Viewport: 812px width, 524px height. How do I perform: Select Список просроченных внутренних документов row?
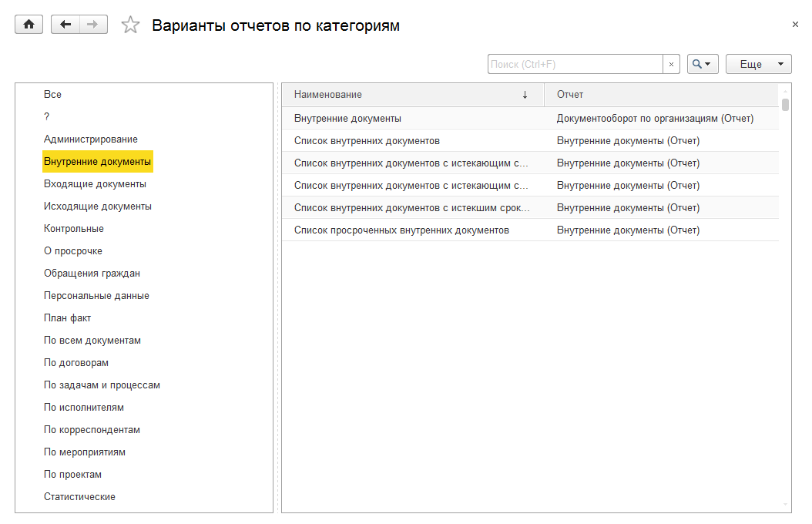click(x=401, y=230)
